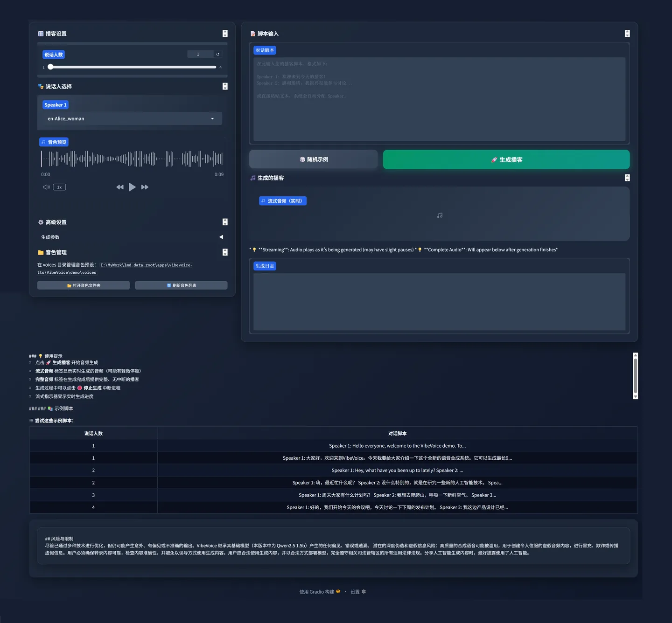Viewport: 672px width, 623px height.
Task: Click the empty audio music note icon
Action: pos(440,215)
